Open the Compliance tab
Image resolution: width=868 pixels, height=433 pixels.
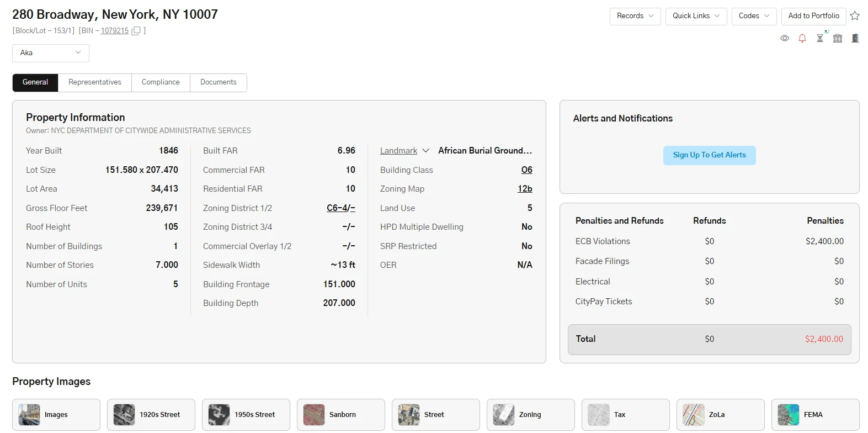(x=161, y=82)
